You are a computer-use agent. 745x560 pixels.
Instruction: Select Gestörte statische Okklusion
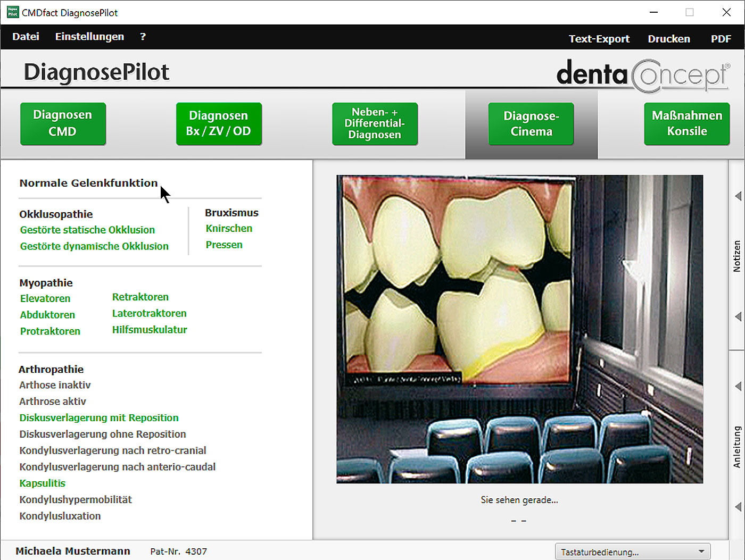click(x=87, y=230)
